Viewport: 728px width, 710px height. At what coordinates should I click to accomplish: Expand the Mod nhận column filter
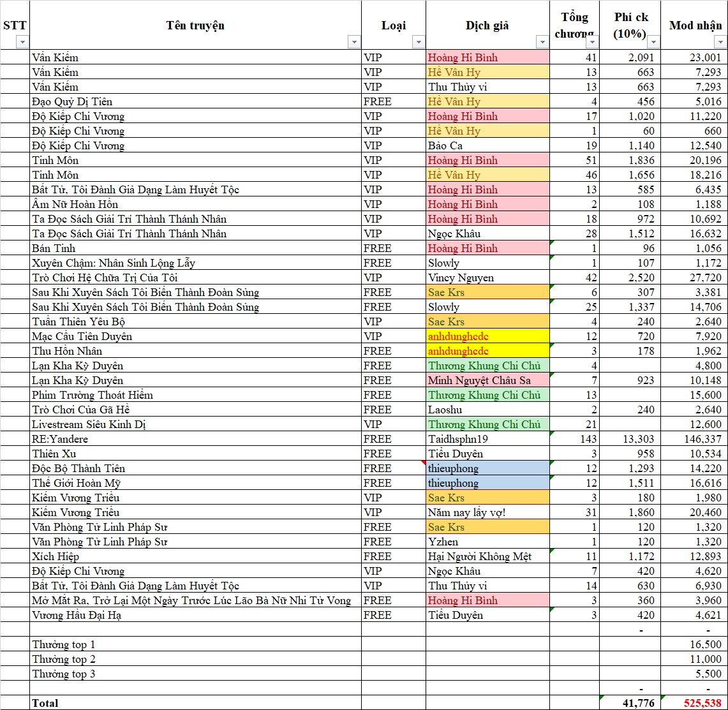[721, 42]
